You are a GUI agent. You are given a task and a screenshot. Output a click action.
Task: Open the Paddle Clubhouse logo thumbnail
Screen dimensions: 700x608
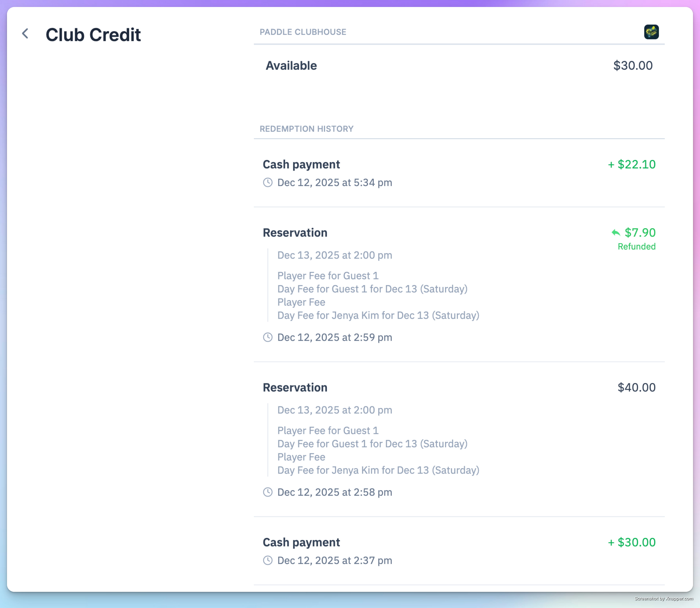coord(651,32)
